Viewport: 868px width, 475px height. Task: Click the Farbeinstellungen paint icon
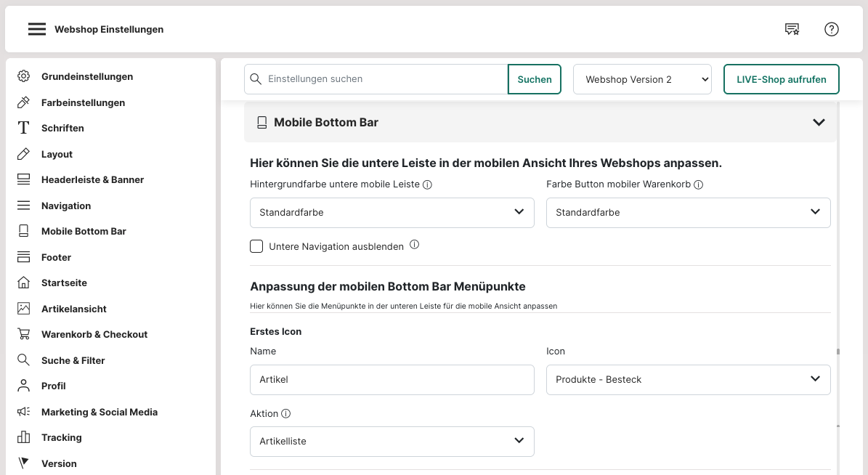pos(24,102)
